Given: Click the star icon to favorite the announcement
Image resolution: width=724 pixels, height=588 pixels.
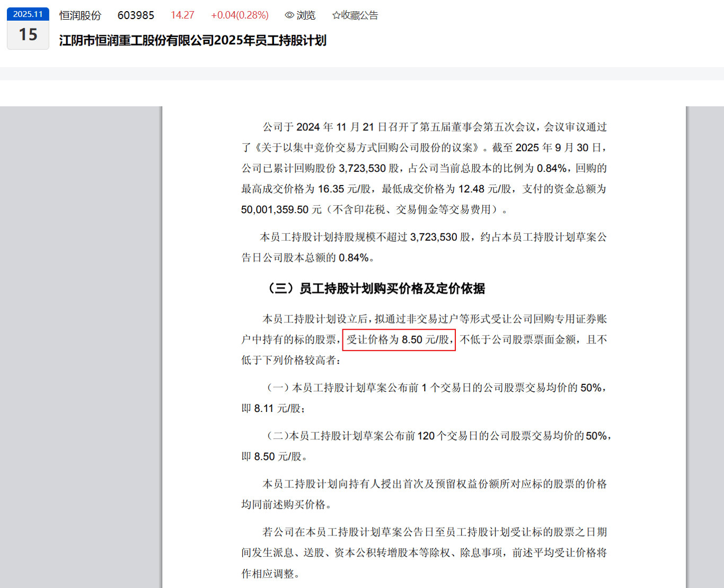Looking at the screenshot, I should point(336,15).
